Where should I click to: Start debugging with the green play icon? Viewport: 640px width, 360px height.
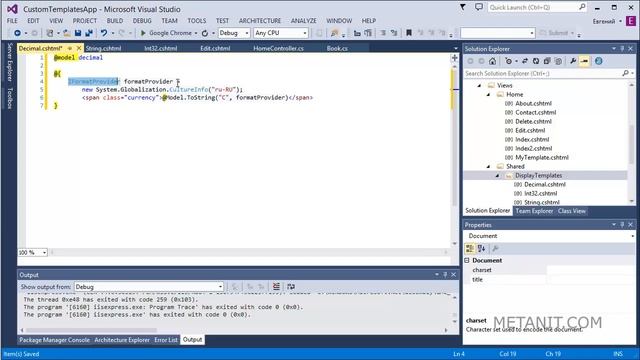(x=143, y=33)
